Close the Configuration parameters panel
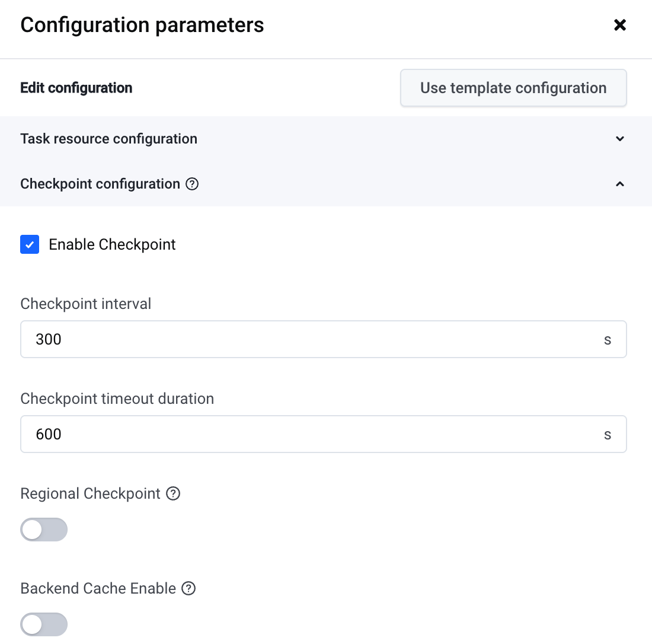Image resolution: width=652 pixels, height=644 pixels. tap(620, 25)
